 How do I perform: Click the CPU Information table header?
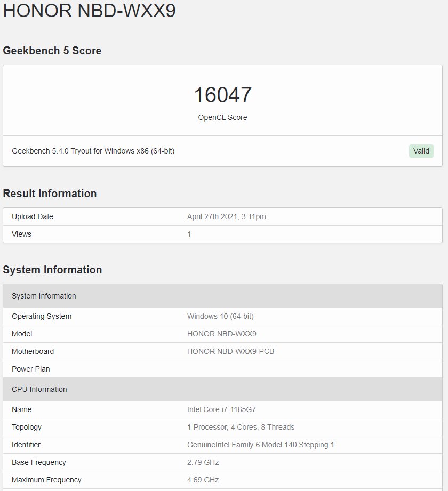pyautogui.click(x=223, y=389)
